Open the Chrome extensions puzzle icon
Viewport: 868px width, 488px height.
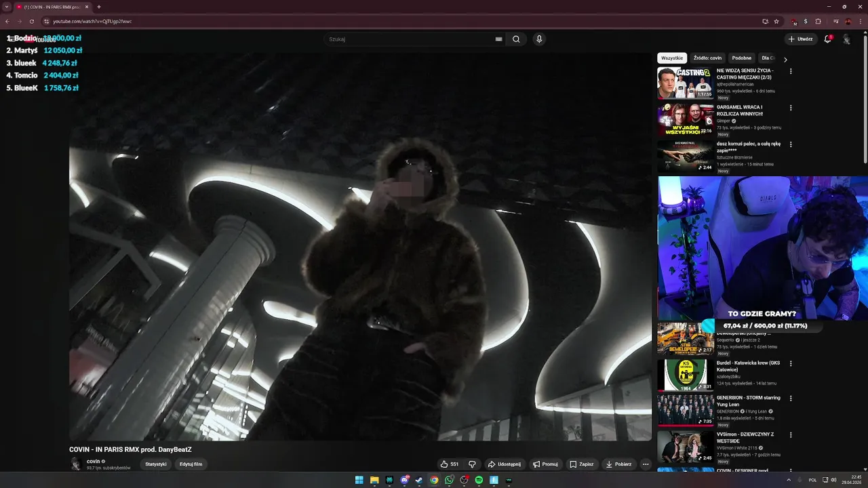(818, 21)
